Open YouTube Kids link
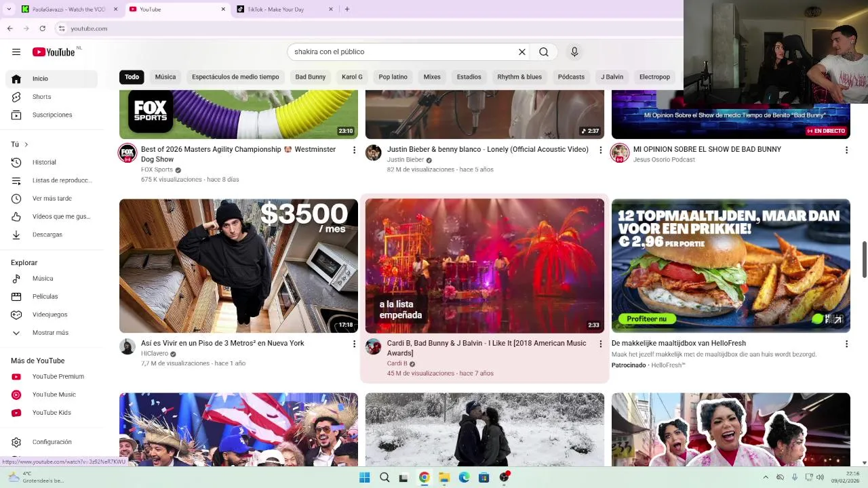The image size is (868, 488). (x=52, y=413)
